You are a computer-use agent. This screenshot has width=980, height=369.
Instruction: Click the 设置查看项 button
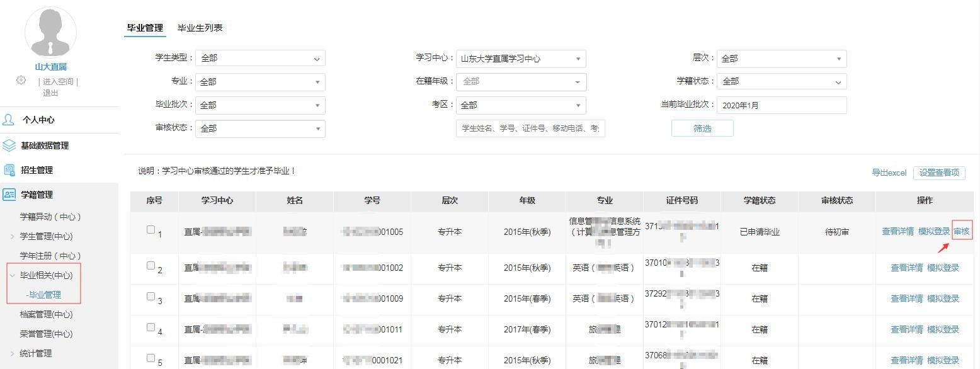pos(938,173)
